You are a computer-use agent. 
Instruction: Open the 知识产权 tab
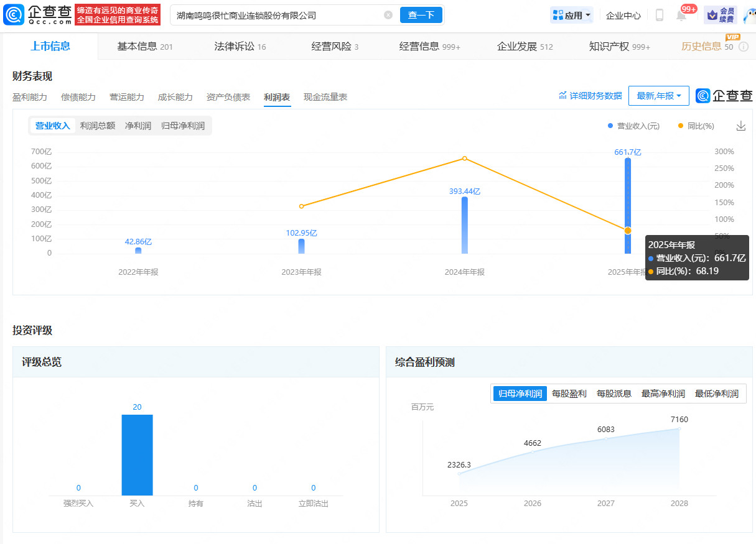[x=620, y=47]
